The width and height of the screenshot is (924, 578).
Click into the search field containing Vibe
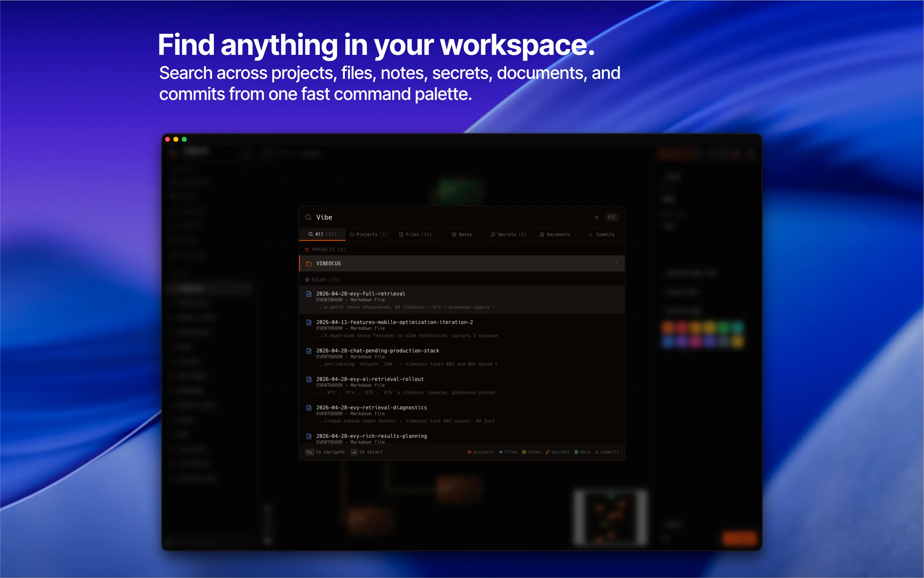(451, 217)
